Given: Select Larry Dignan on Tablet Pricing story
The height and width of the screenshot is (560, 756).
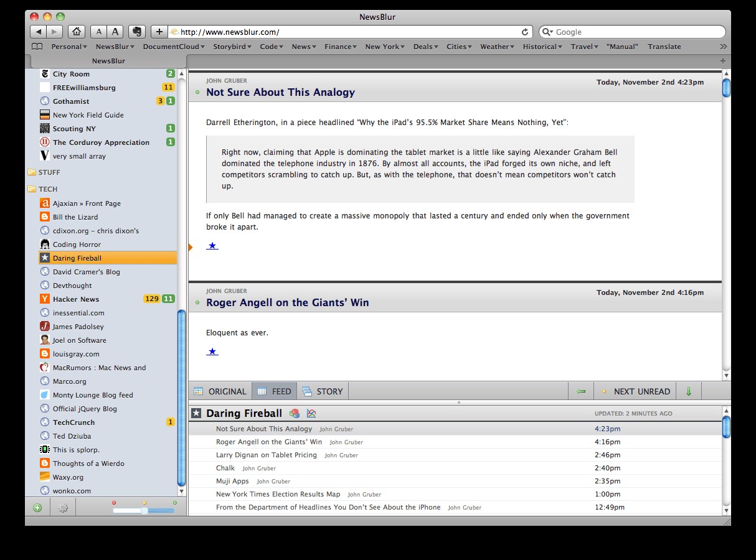Looking at the screenshot, I should (x=267, y=455).
